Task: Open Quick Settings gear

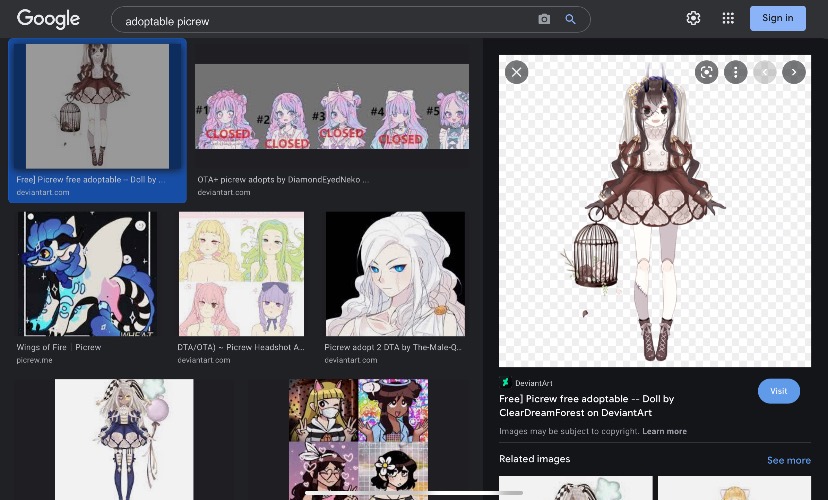Action: coord(693,18)
